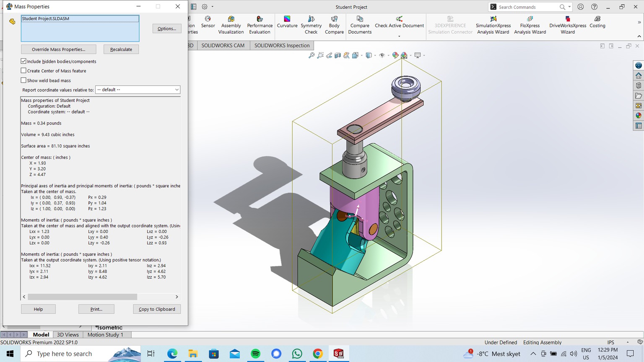Image resolution: width=644 pixels, height=362 pixels.
Task: Activate Section View icon
Action: point(338,55)
